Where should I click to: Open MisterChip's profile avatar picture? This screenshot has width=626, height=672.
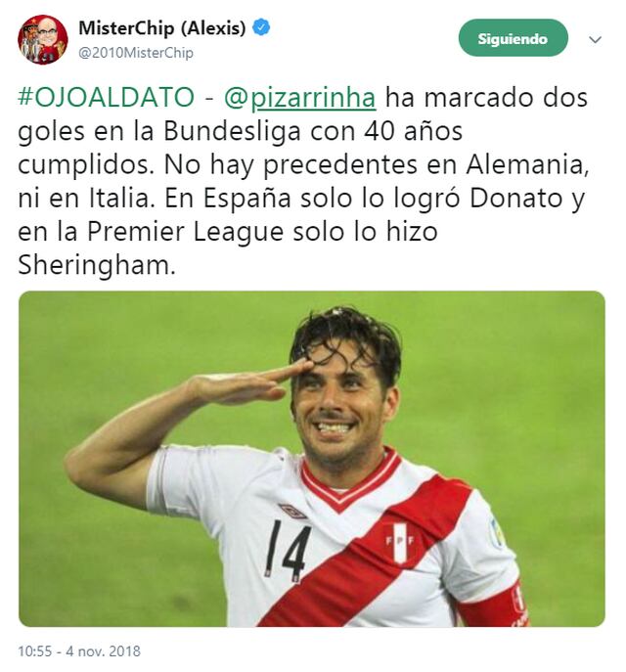tap(42, 39)
